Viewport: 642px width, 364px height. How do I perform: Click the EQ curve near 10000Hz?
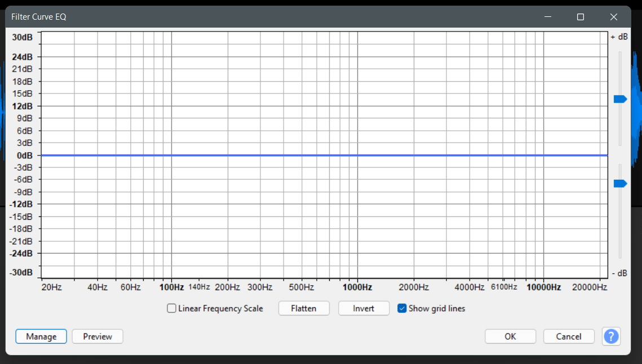pos(543,155)
